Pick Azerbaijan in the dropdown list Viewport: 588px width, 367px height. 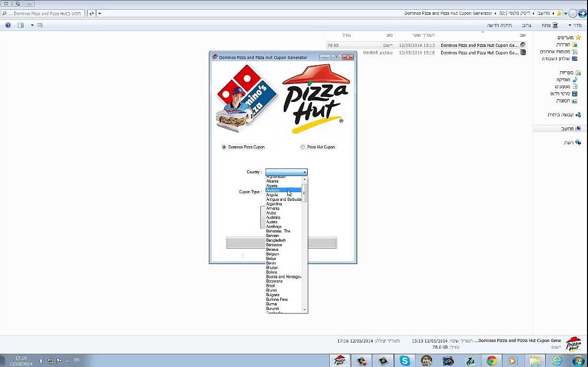pyautogui.click(x=283, y=227)
